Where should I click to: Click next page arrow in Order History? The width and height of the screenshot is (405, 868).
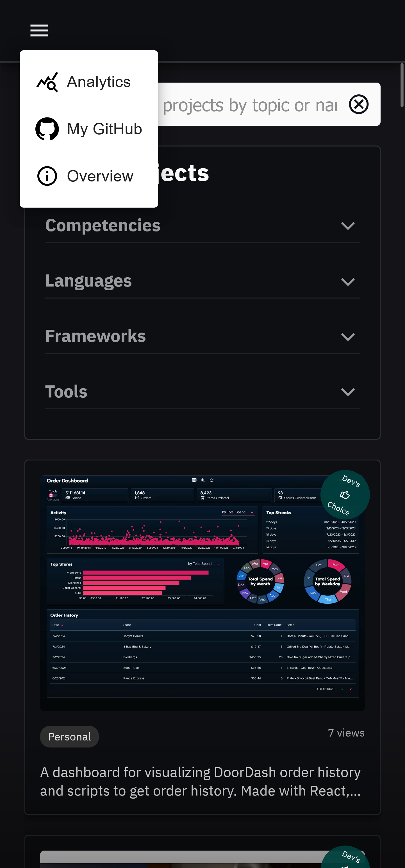point(351,689)
